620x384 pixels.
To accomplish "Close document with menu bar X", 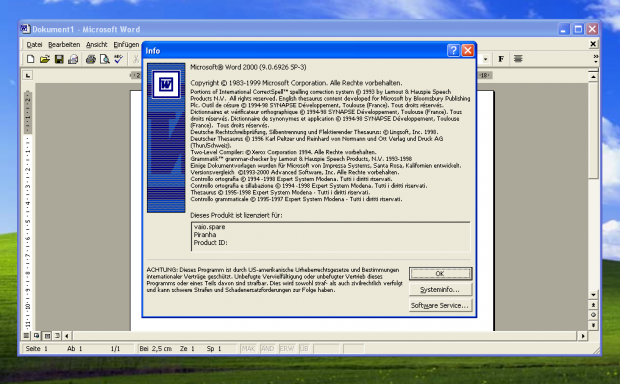I will 593,44.
